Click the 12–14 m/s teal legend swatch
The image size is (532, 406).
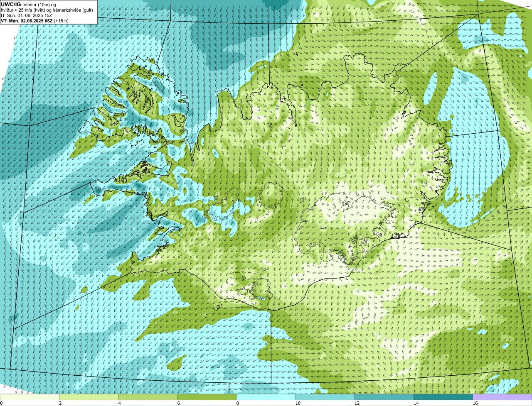384,397
